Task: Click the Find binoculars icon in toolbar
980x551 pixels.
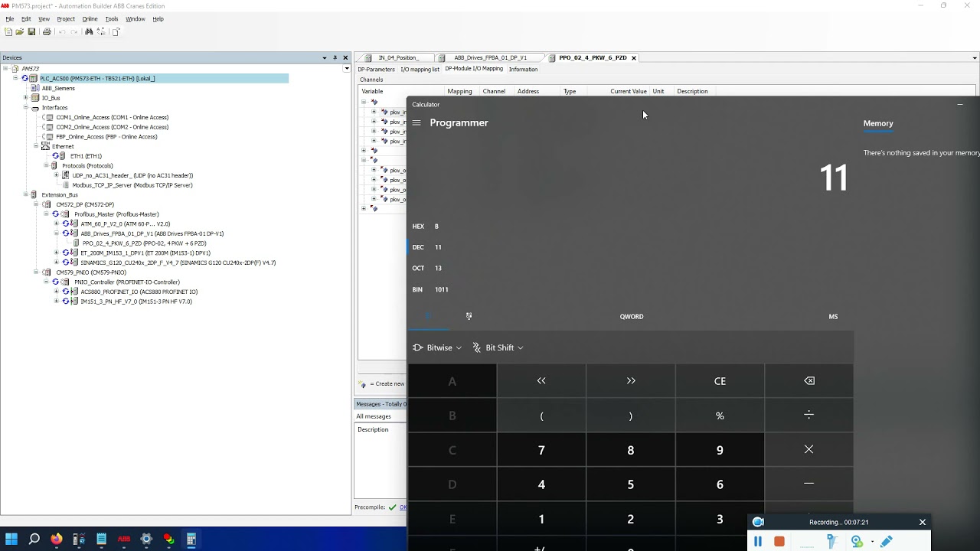Action: [x=89, y=31]
